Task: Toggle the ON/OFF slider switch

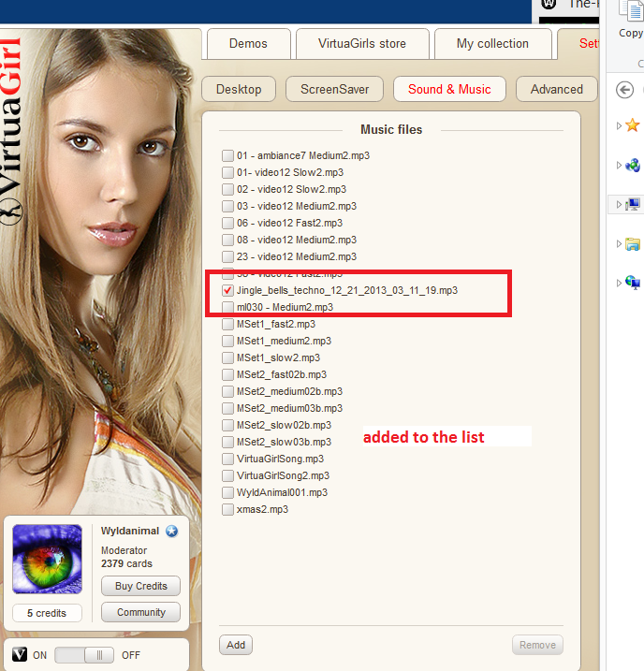Action: [84, 655]
